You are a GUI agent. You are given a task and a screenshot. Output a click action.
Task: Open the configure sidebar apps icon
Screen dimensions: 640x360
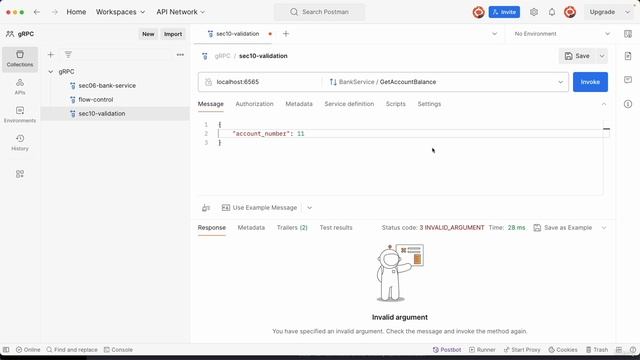(20, 174)
